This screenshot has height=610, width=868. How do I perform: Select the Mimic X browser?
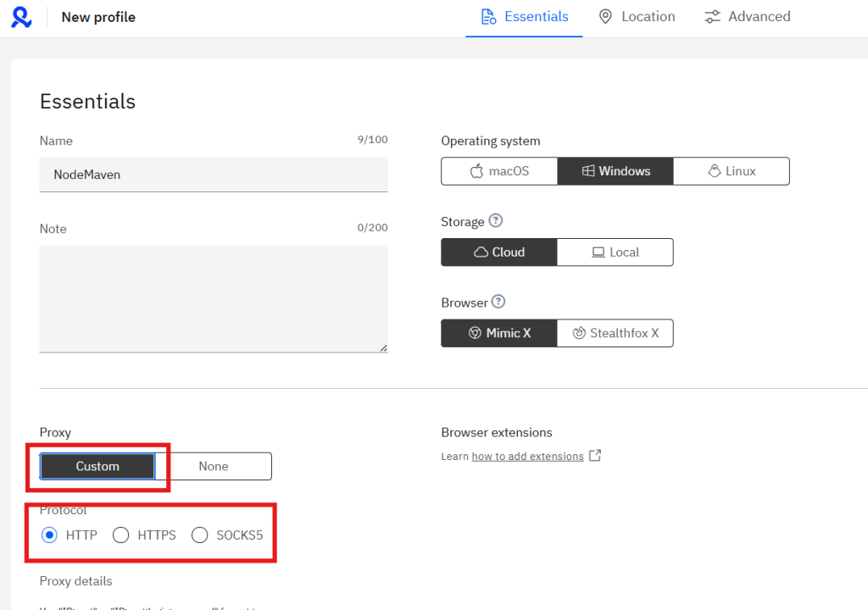[x=499, y=334]
